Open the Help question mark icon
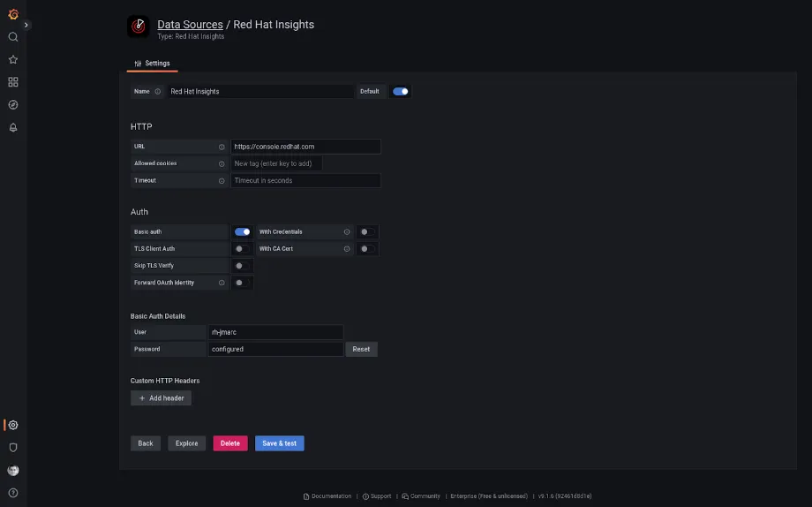 tap(13, 493)
